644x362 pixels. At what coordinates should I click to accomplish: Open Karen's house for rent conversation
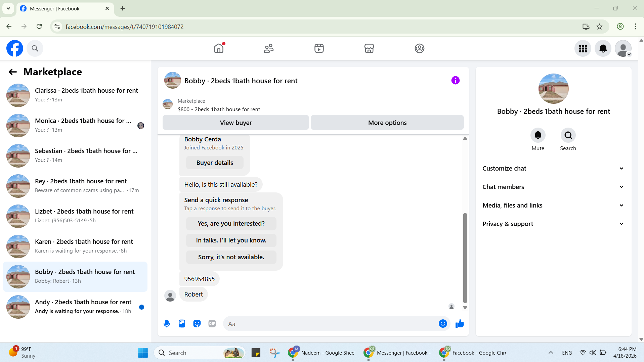point(75,246)
